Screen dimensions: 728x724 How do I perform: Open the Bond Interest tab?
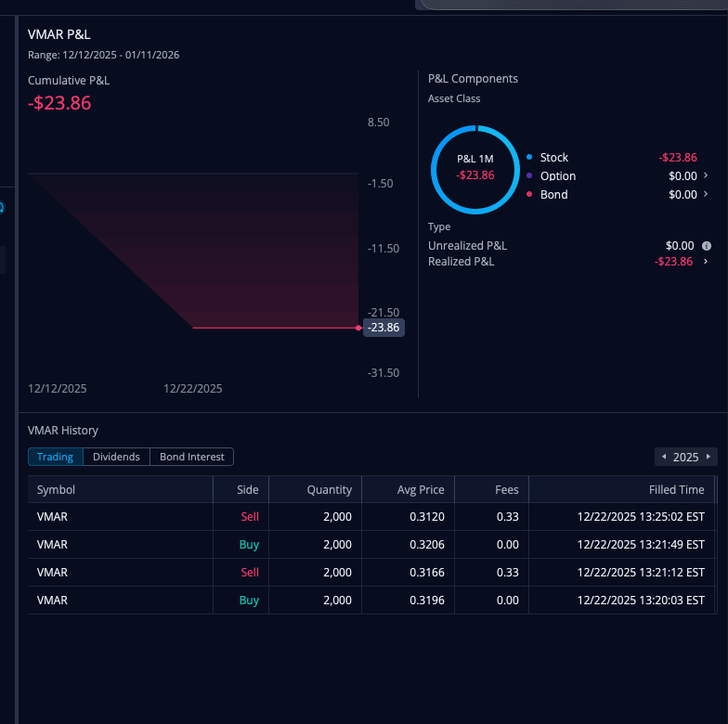coord(191,457)
